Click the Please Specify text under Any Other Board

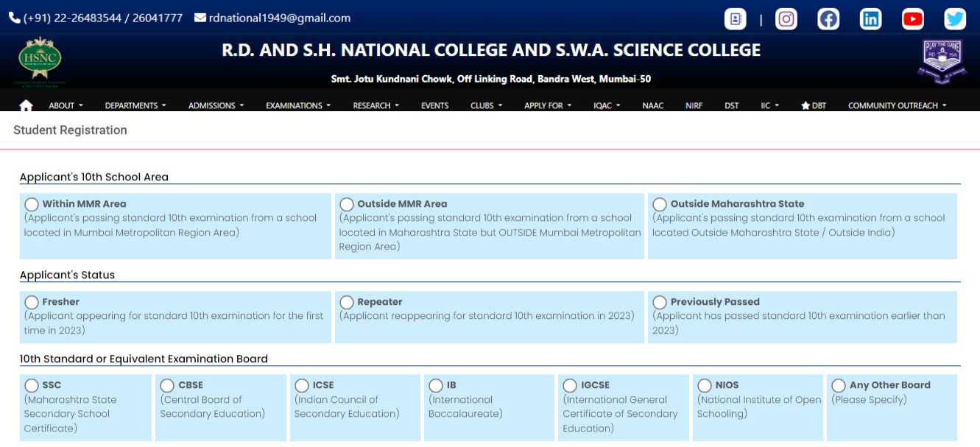click(x=870, y=400)
